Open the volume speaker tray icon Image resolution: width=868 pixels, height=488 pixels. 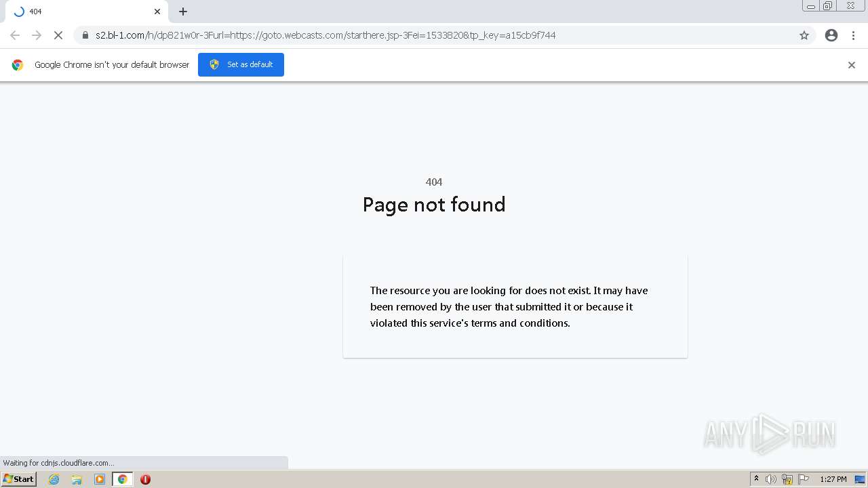pos(771,479)
